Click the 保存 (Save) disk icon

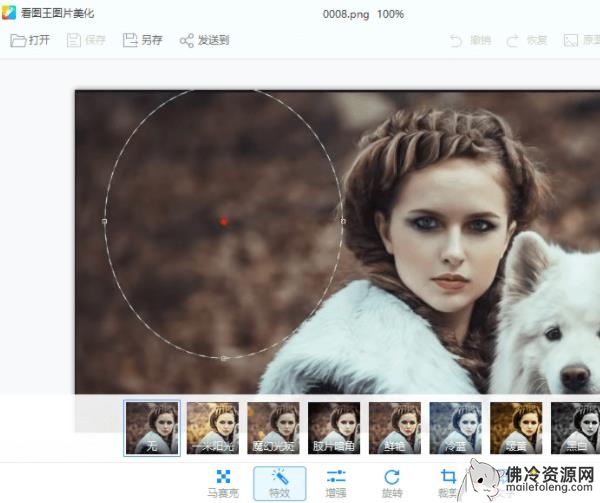pyautogui.click(x=74, y=40)
